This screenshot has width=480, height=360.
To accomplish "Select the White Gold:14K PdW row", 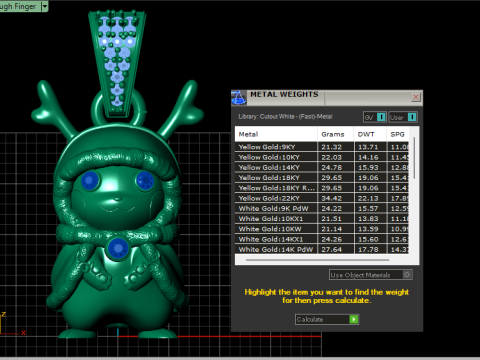I will click(x=322, y=249).
